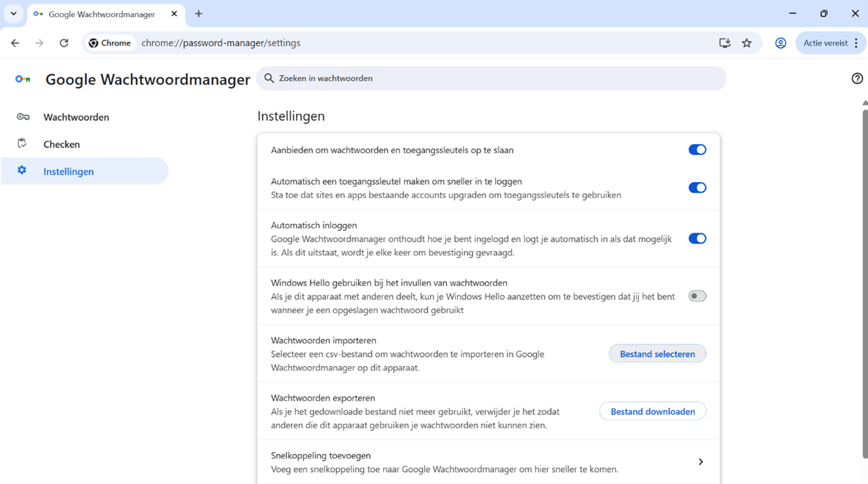Image resolution: width=868 pixels, height=484 pixels.
Task: Select the Checken checkup icon in sidebar
Action: click(x=22, y=144)
